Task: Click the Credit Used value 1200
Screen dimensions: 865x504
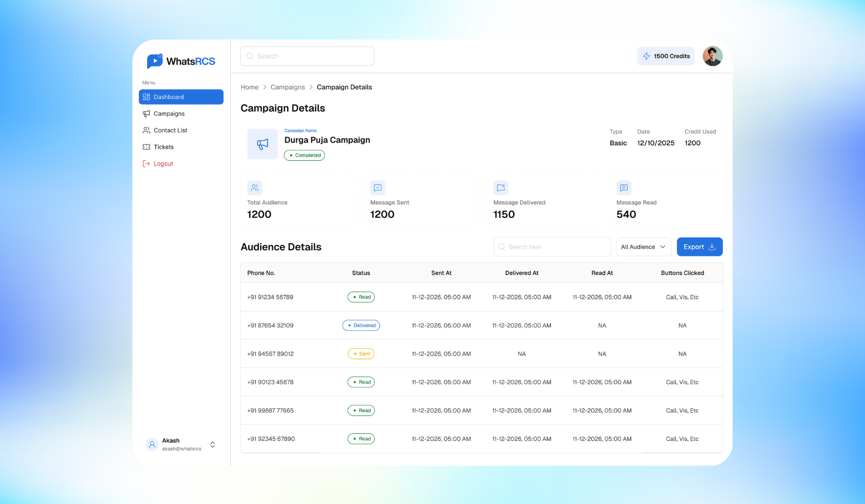Action: click(692, 143)
